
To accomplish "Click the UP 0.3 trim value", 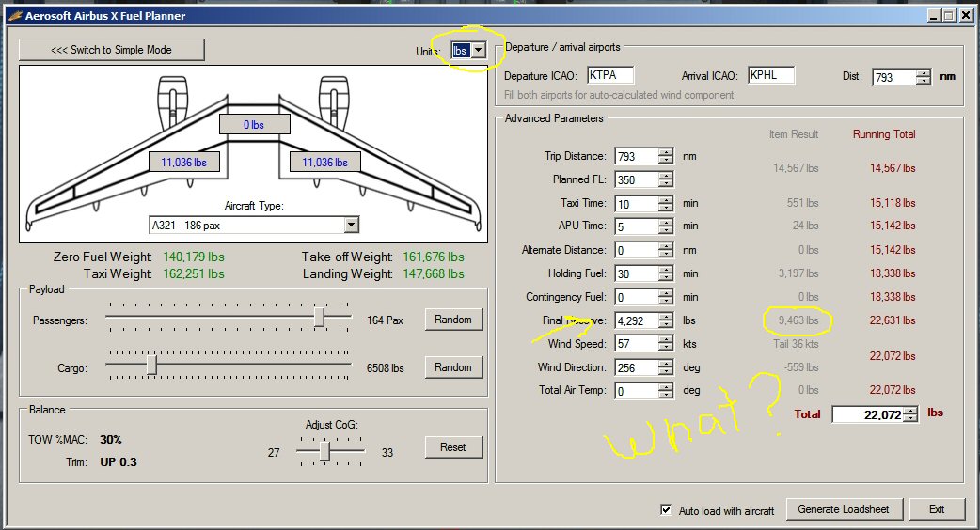I will coord(119,462).
